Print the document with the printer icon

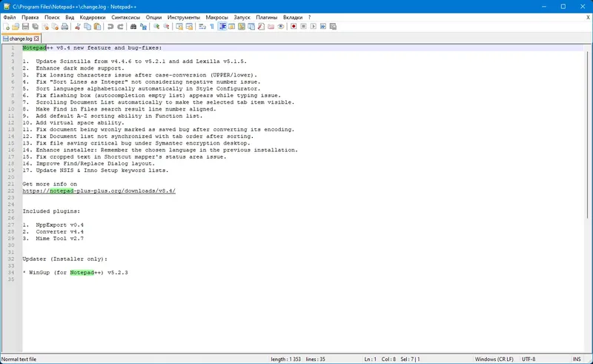coord(64,27)
